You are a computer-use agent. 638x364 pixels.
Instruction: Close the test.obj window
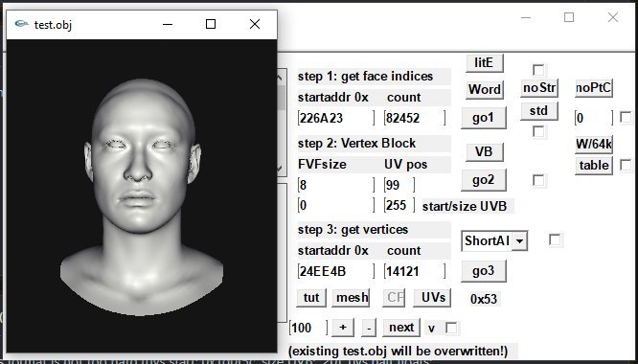tap(255, 24)
